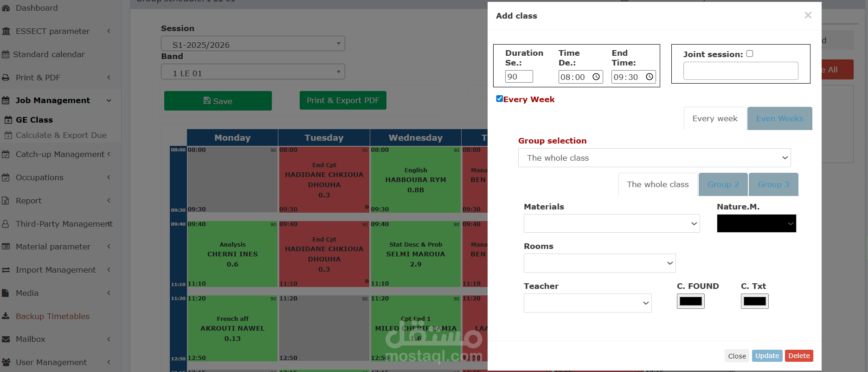Click the Calculate & Export Due icon

(8, 135)
